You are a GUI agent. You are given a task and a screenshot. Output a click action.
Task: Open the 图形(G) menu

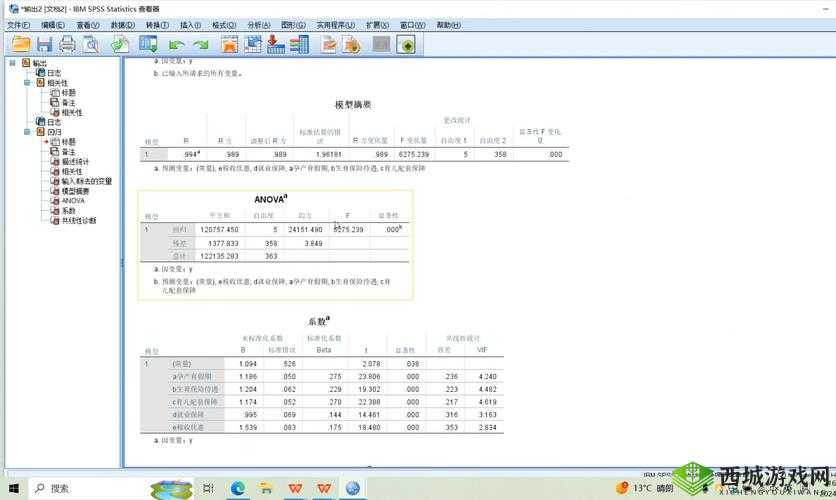coord(291,24)
